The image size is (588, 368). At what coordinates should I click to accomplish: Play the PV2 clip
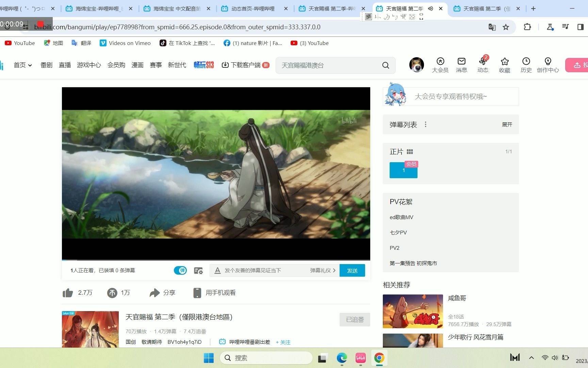click(394, 248)
